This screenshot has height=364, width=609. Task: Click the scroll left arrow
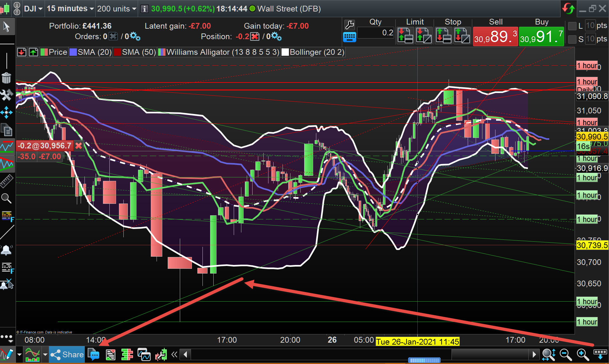[185, 354]
